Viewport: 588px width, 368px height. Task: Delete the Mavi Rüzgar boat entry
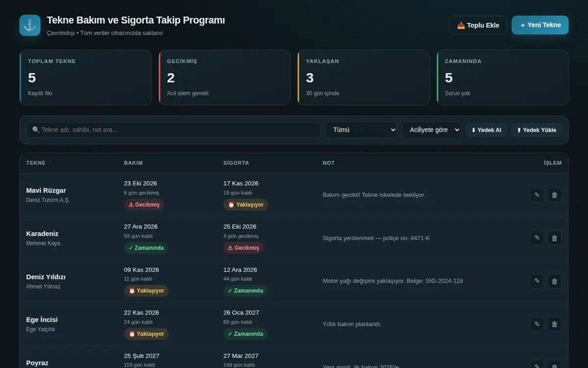pyautogui.click(x=554, y=195)
